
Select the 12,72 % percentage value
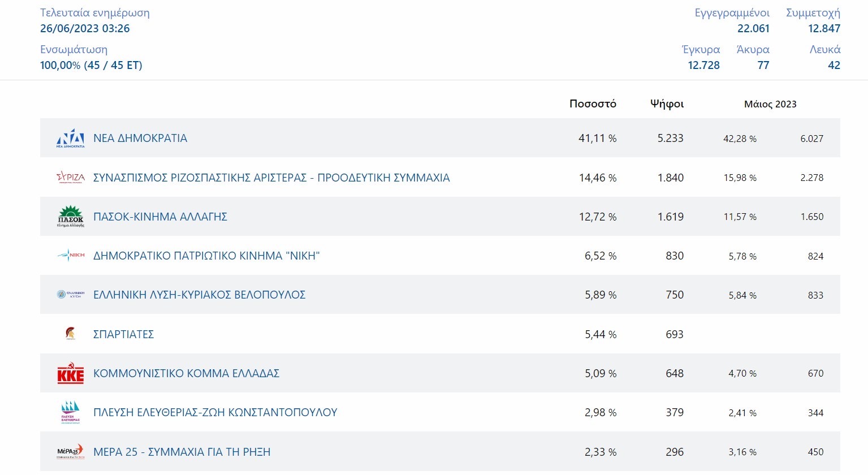(598, 217)
